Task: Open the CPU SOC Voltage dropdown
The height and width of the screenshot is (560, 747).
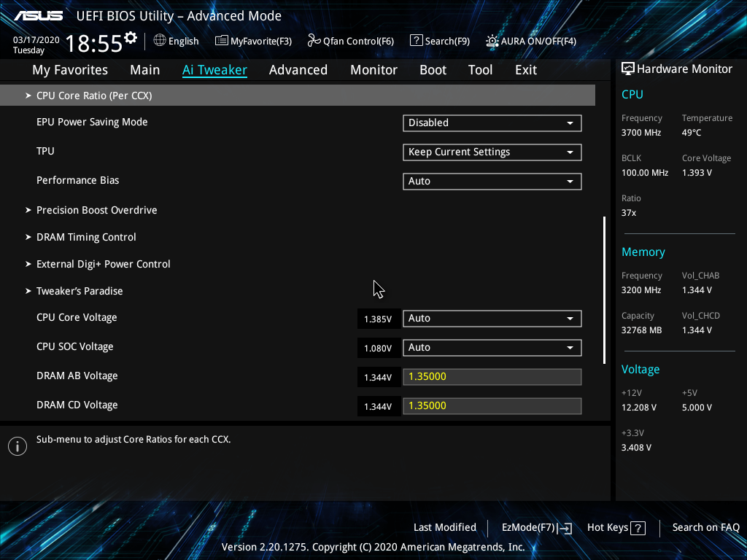Action: (492, 348)
